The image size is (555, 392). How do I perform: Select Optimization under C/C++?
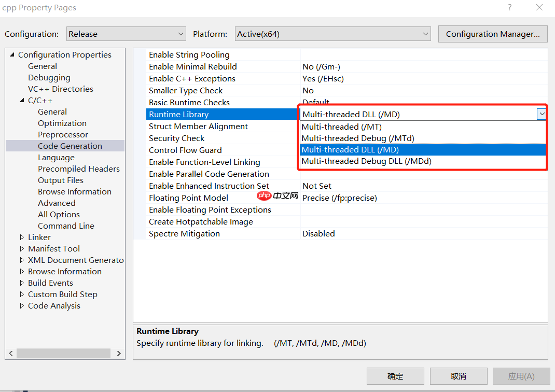[x=62, y=123]
